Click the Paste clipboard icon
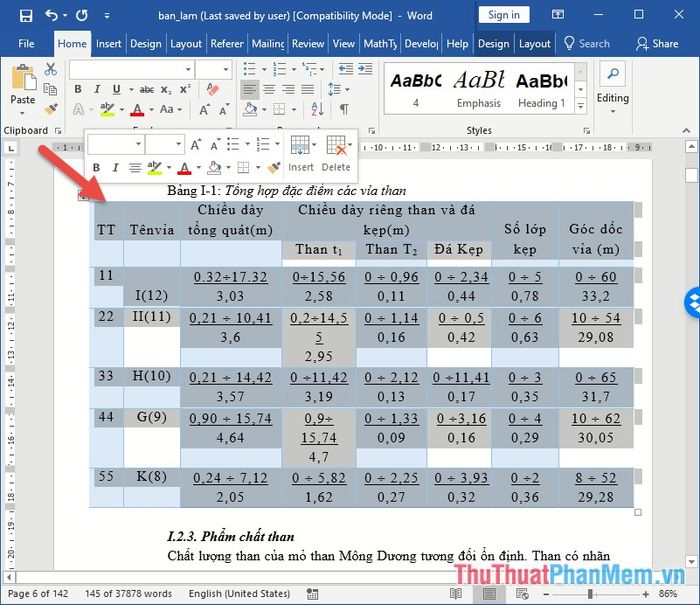Viewport: 700px width, 605px height. (23, 78)
